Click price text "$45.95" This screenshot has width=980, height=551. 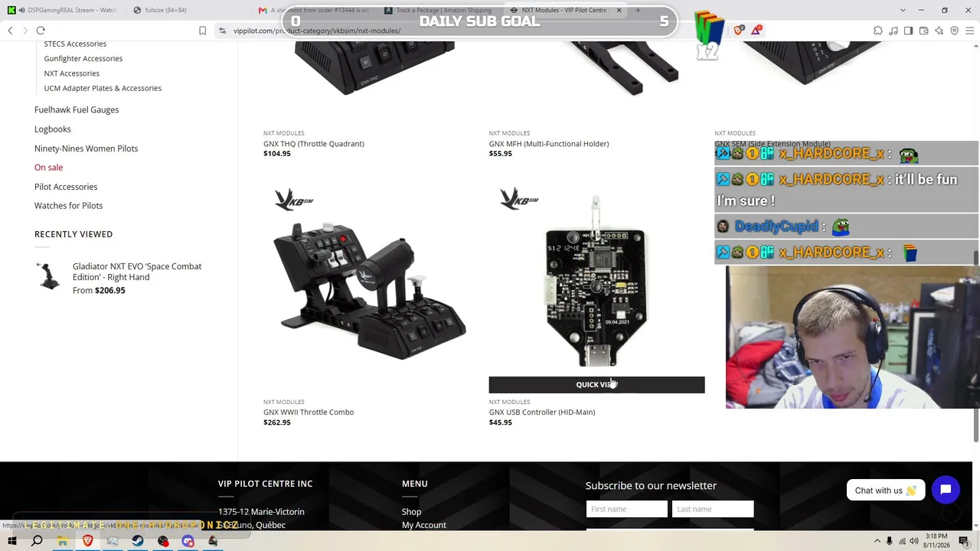click(501, 422)
